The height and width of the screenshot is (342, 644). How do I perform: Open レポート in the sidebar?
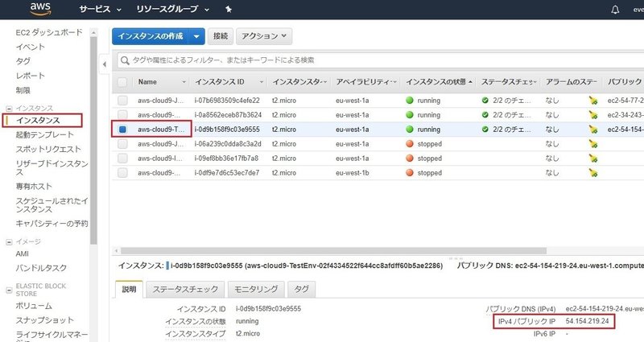[30, 76]
